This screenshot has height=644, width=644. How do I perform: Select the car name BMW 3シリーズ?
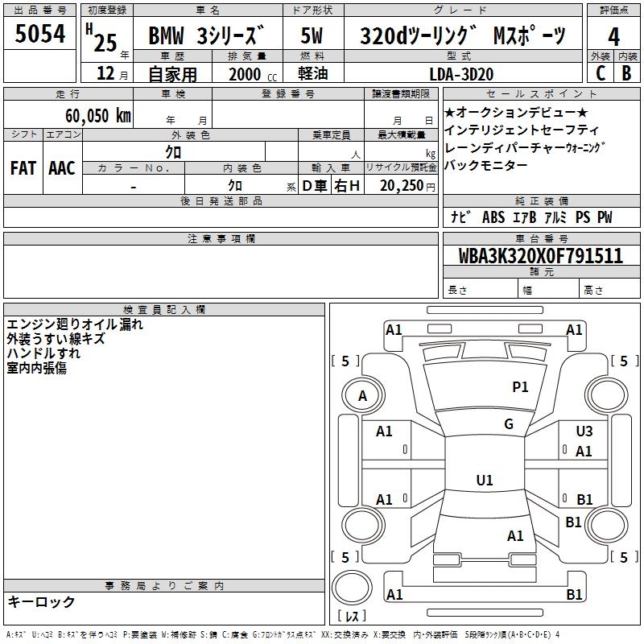[x=206, y=35]
